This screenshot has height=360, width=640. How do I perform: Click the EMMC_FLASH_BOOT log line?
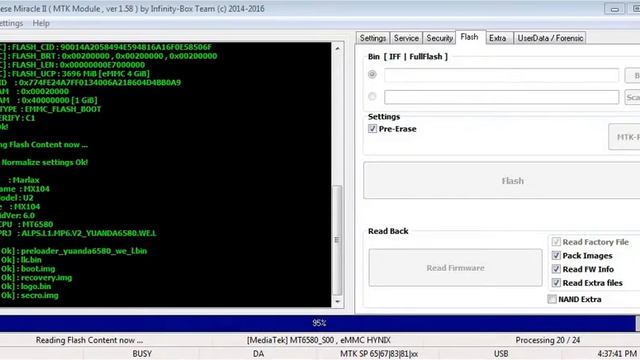pyautogui.click(x=51, y=109)
